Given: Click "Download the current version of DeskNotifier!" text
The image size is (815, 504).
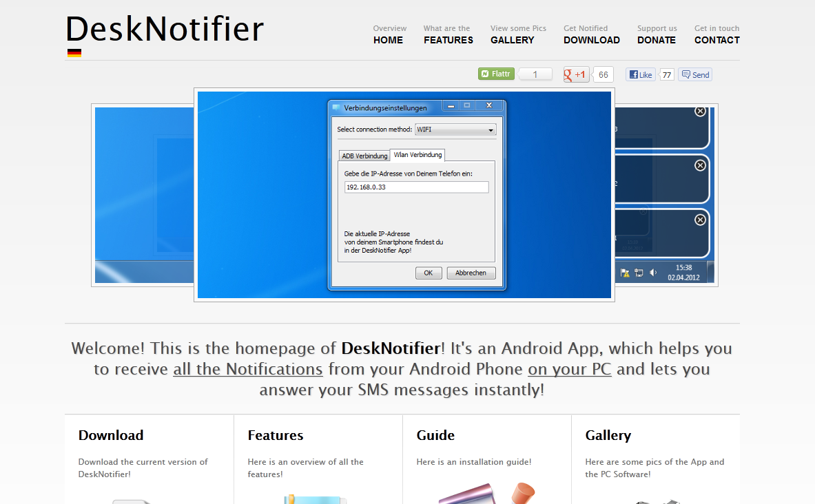Looking at the screenshot, I should pos(143,468).
